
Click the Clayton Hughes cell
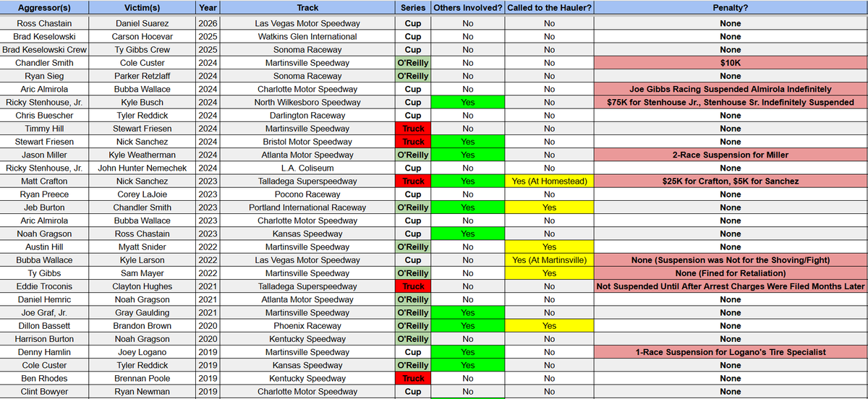coord(142,286)
